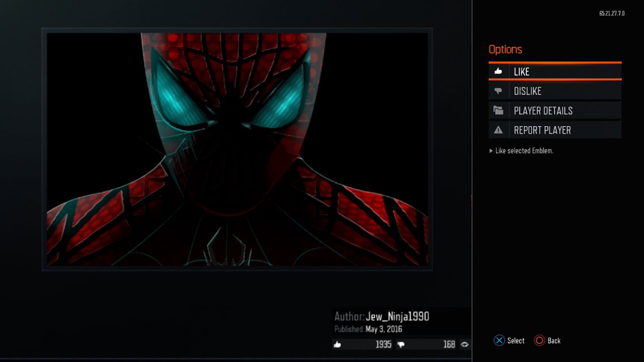This screenshot has height=362, width=644.
Task: Click the folder icon beside PLAYER DETAILS
Action: 498,111
